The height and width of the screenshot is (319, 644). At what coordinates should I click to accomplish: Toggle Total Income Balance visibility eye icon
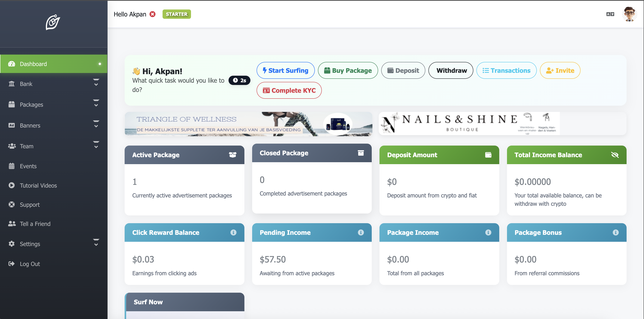(x=615, y=155)
